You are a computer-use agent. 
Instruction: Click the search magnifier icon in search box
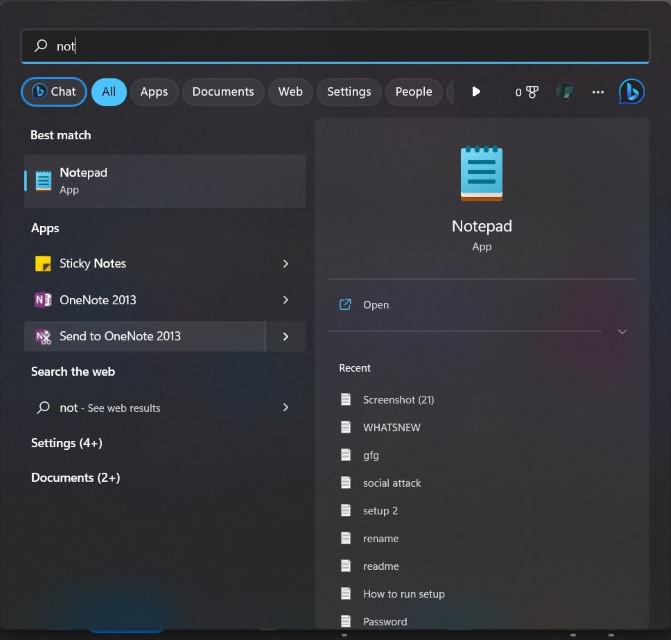tap(41, 45)
